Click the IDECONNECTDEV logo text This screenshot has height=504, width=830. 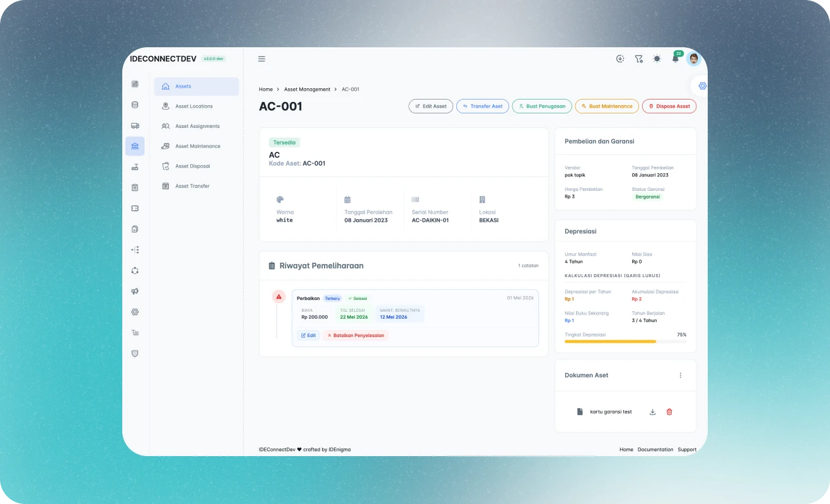pos(163,59)
